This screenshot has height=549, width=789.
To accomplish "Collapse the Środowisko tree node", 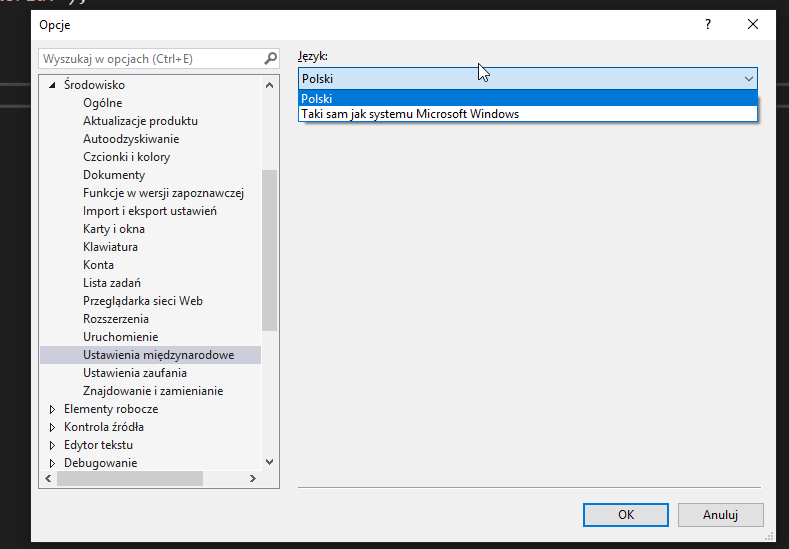I will (x=52, y=85).
